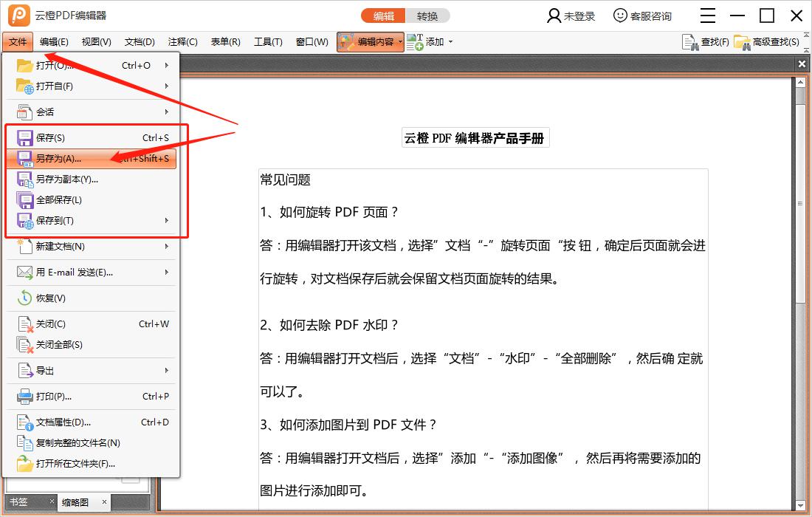
Task: Open the 窗口(W) menu
Action: tap(312, 42)
